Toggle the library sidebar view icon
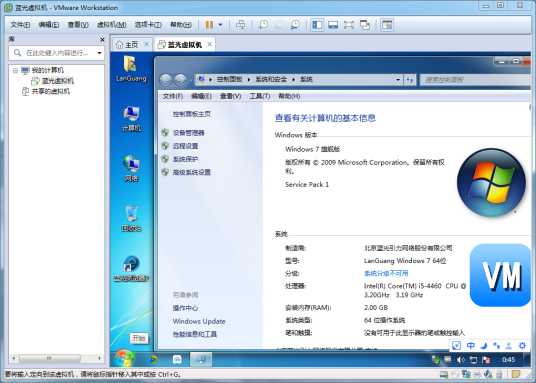 click(x=317, y=25)
